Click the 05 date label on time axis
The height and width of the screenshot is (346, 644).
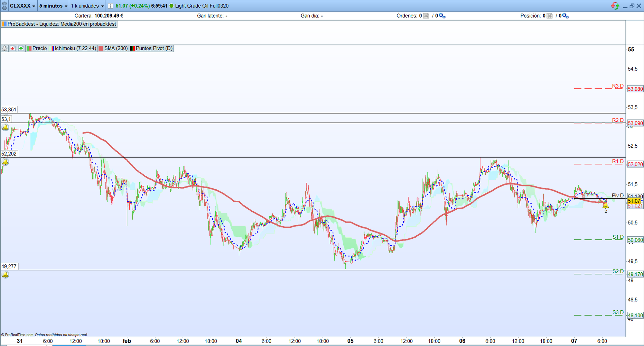pyautogui.click(x=351, y=341)
